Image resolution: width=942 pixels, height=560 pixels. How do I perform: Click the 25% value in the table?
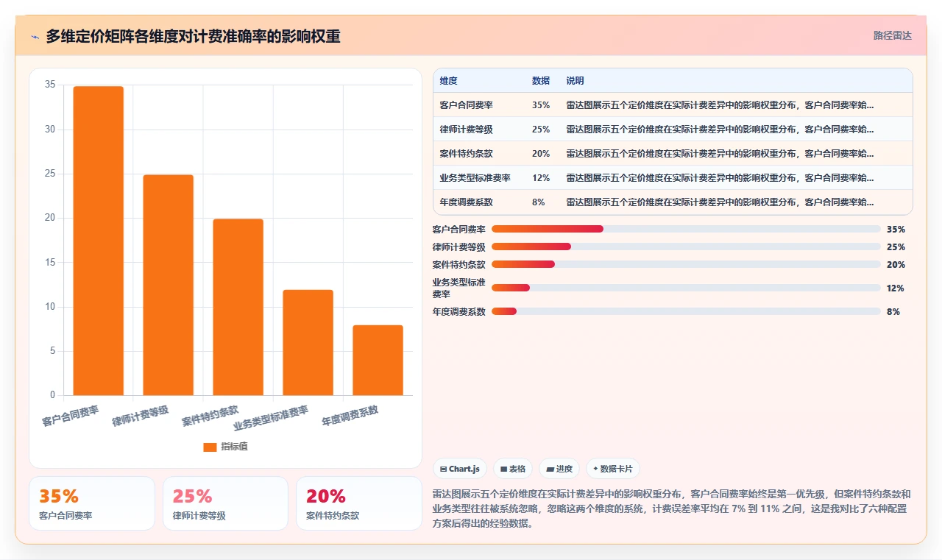point(541,130)
